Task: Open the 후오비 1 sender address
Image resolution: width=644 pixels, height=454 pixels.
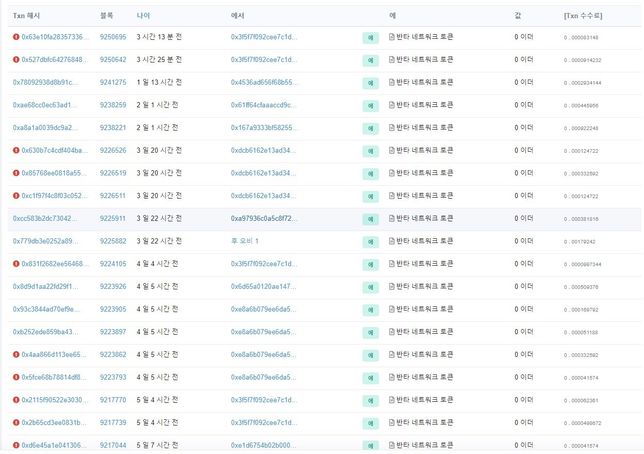Action: point(244,241)
